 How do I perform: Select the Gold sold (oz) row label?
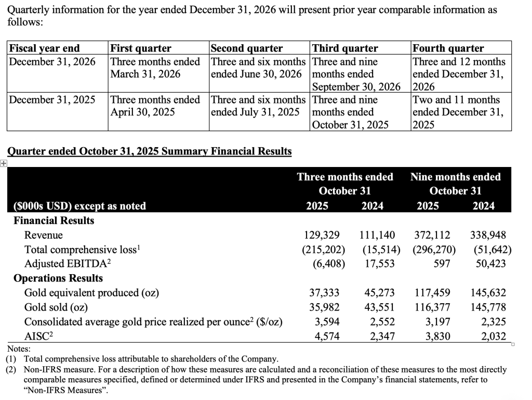56,307
